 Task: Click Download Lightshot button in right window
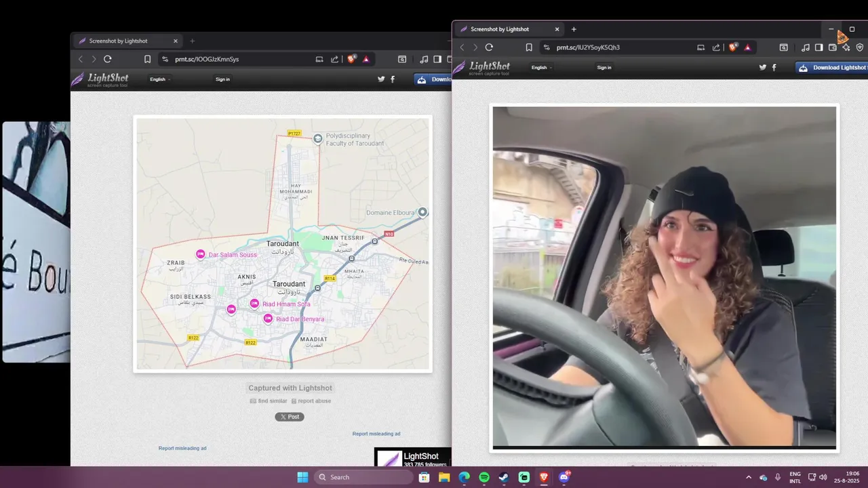[831, 67]
